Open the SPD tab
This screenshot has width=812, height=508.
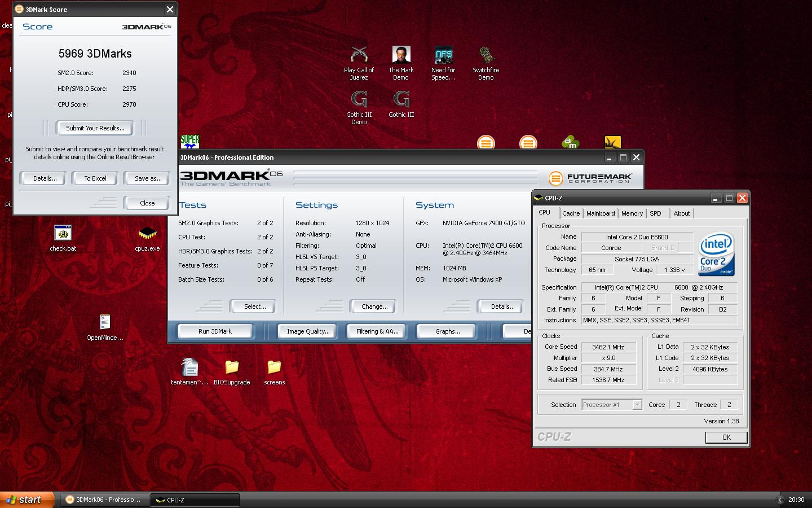[x=655, y=213]
